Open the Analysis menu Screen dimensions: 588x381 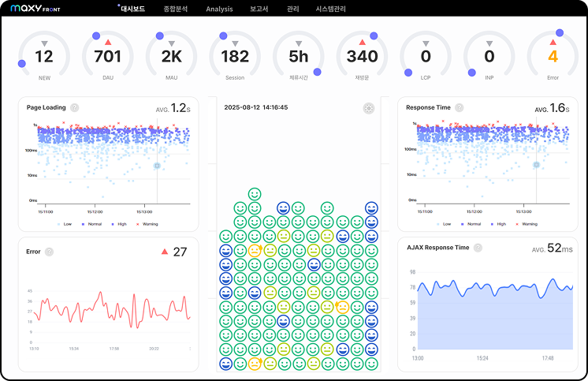219,9
